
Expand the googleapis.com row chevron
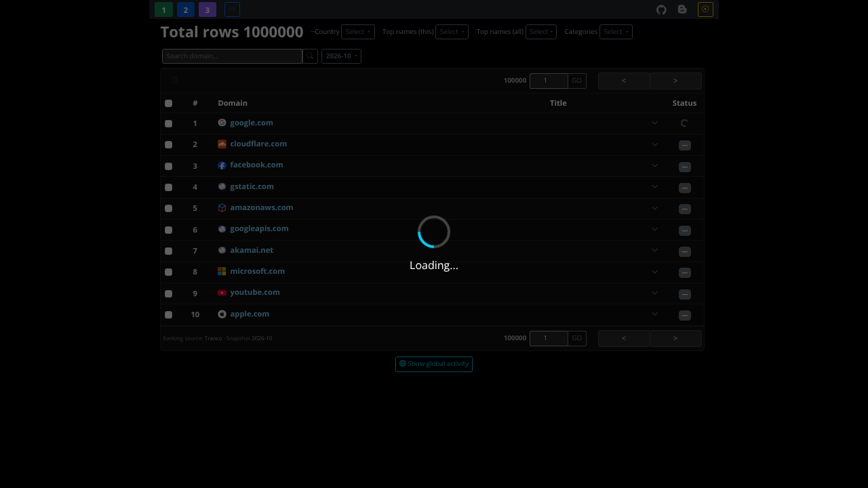click(x=654, y=229)
